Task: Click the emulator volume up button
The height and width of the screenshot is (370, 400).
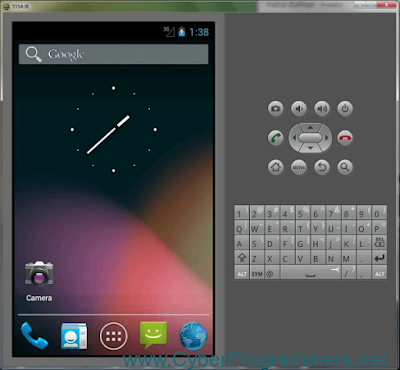Action: click(x=322, y=109)
